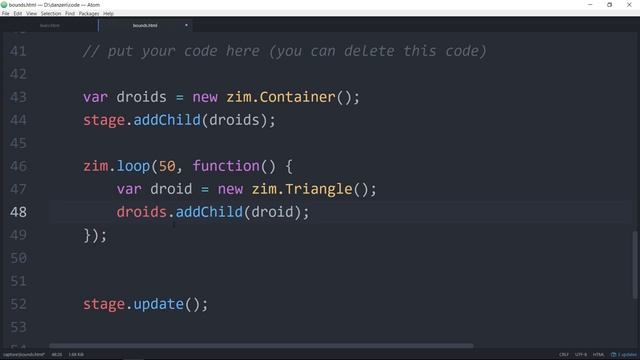Click 'stage' on line 44
Image resolution: width=640 pixels, height=360 pixels.
point(104,120)
